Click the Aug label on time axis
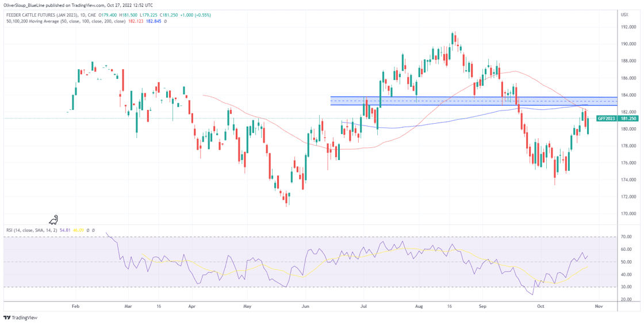The height and width of the screenshot is (324, 644). coord(419,307)
